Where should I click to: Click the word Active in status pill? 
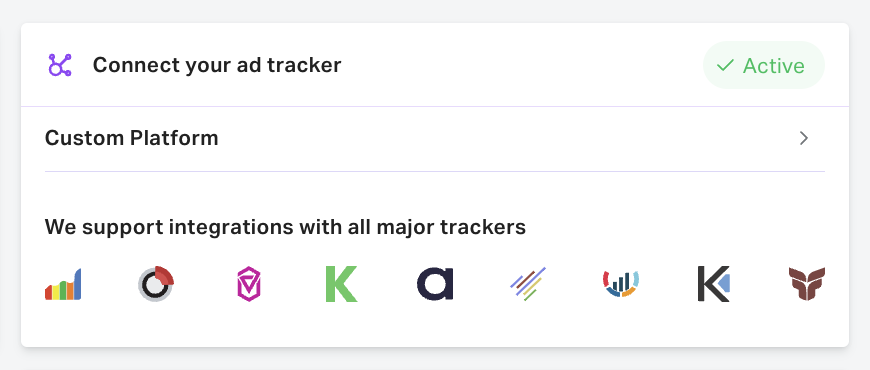[773, 65]
